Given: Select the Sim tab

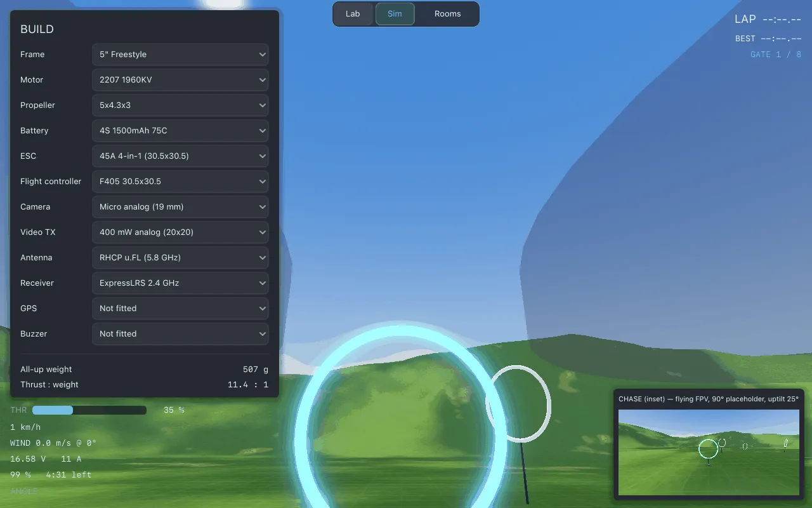Looking at the screenshot, I should [395, 14].
